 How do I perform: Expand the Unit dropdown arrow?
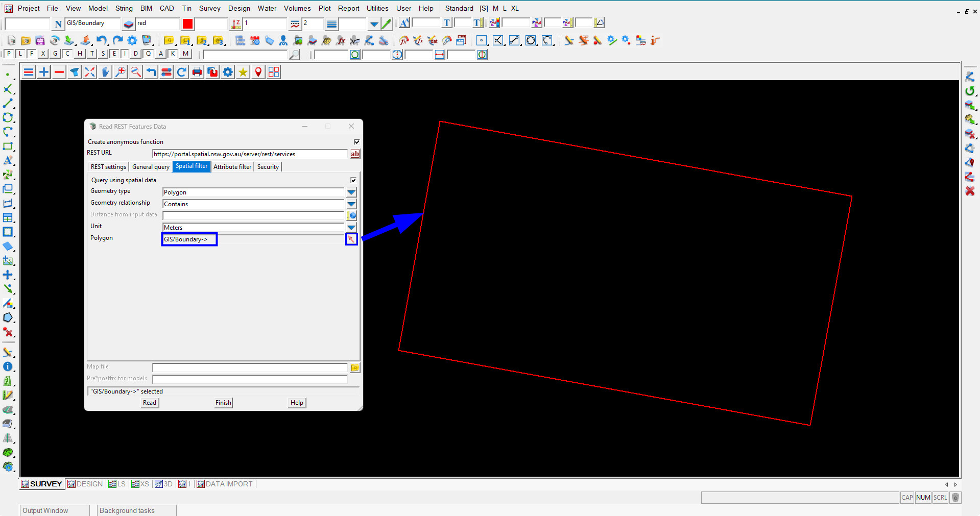tap(351, 228)
